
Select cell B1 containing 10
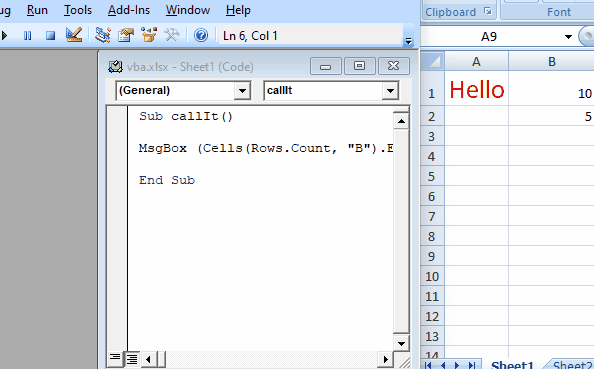coord(552,88)
